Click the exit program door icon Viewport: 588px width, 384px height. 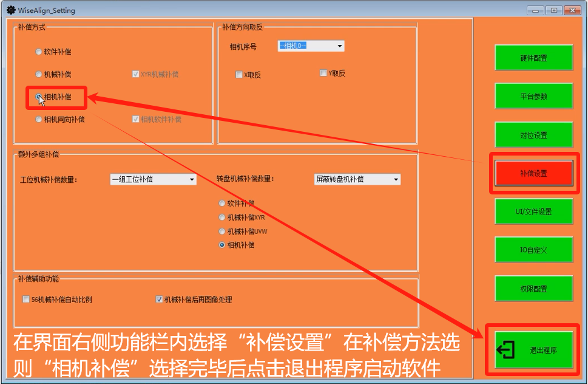pyautogui.click(x=505, y=351)
